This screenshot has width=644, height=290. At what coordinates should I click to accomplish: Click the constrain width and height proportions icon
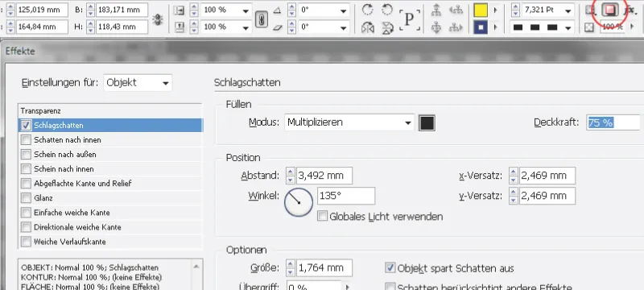click(157, 19)
